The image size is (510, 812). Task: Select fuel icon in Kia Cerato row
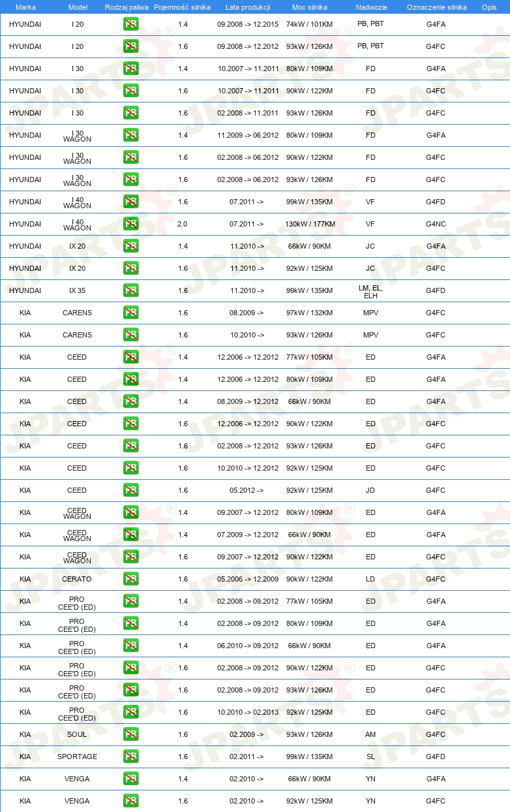point(130,579)
